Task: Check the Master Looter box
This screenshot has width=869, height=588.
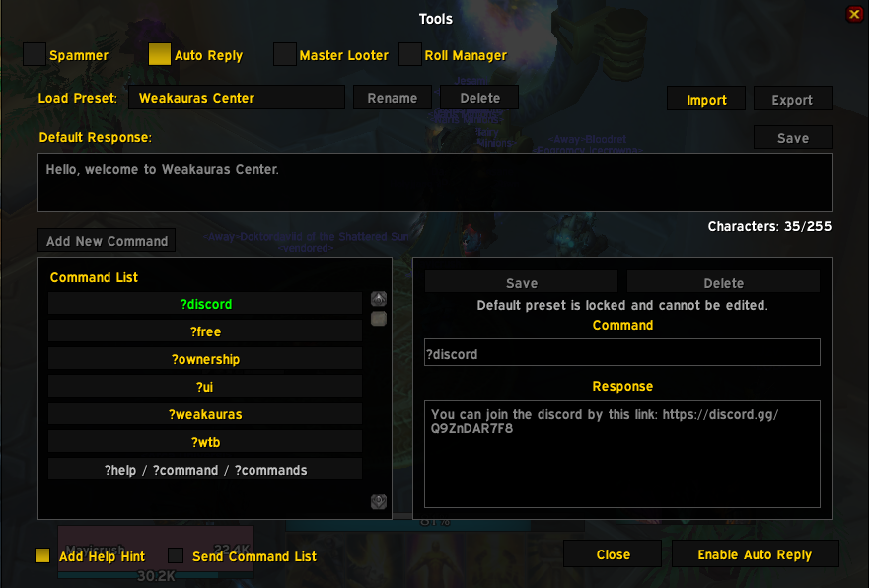Action: coord(285,55)
